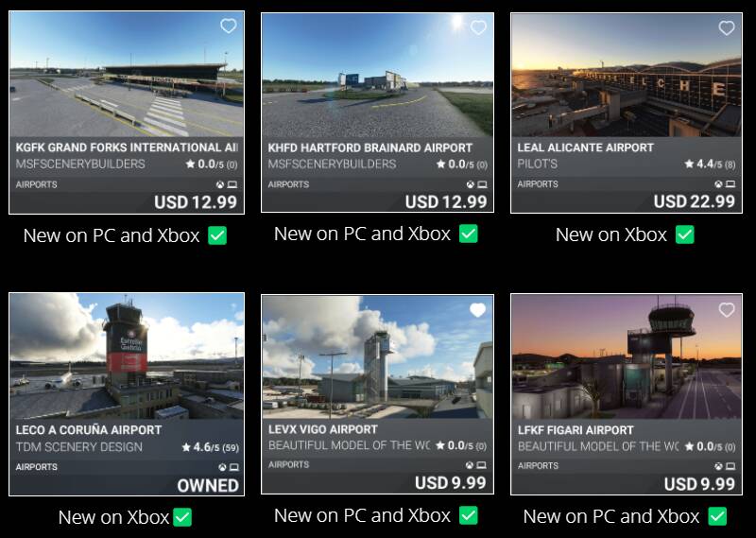This screenshot has height=538, width=756.
Task: Add LFKF Figari Airport to the wishlist with the heart icon
Action: coord(727,310)
